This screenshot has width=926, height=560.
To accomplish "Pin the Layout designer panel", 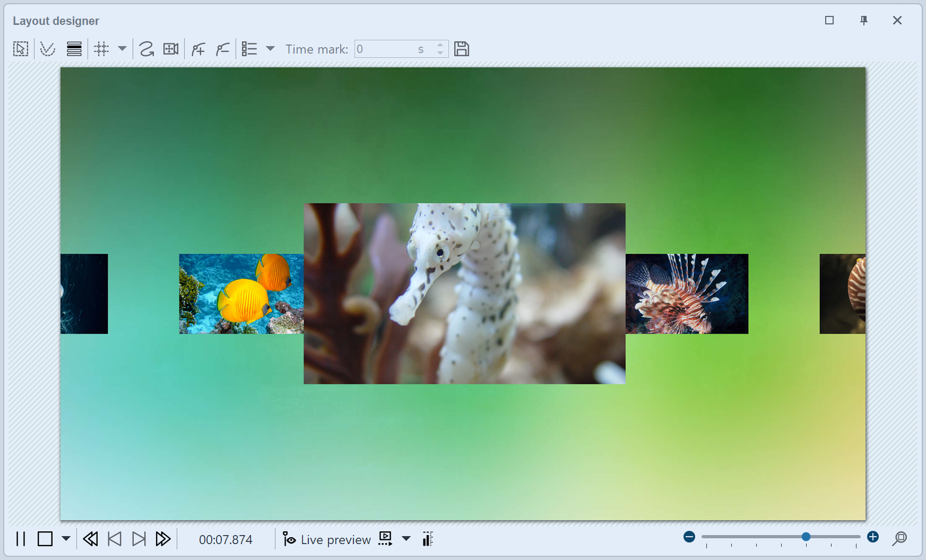I will (x=863, y=20).
